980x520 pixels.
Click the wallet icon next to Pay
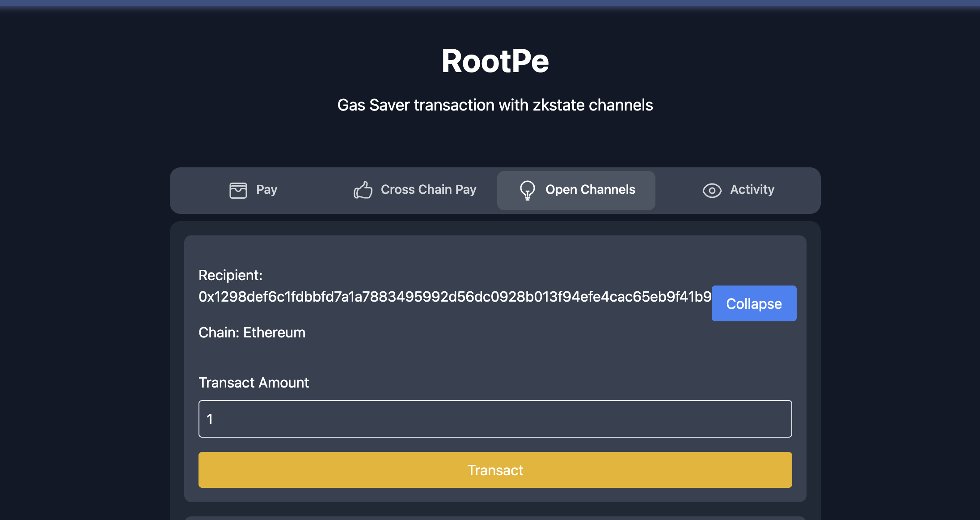pos(238,190)
